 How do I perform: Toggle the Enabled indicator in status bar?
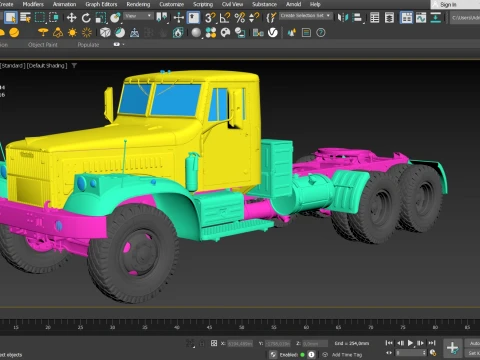coord(303,354)
